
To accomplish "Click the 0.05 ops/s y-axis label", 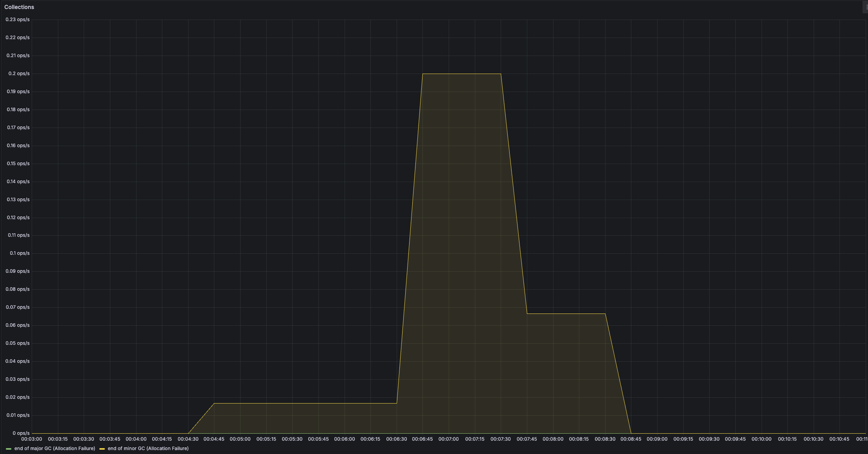I will 18,343.
